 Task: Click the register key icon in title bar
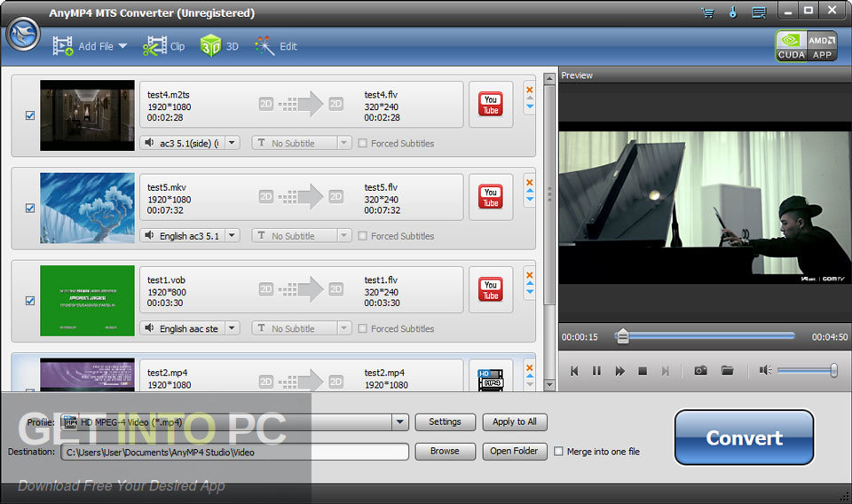733,12
